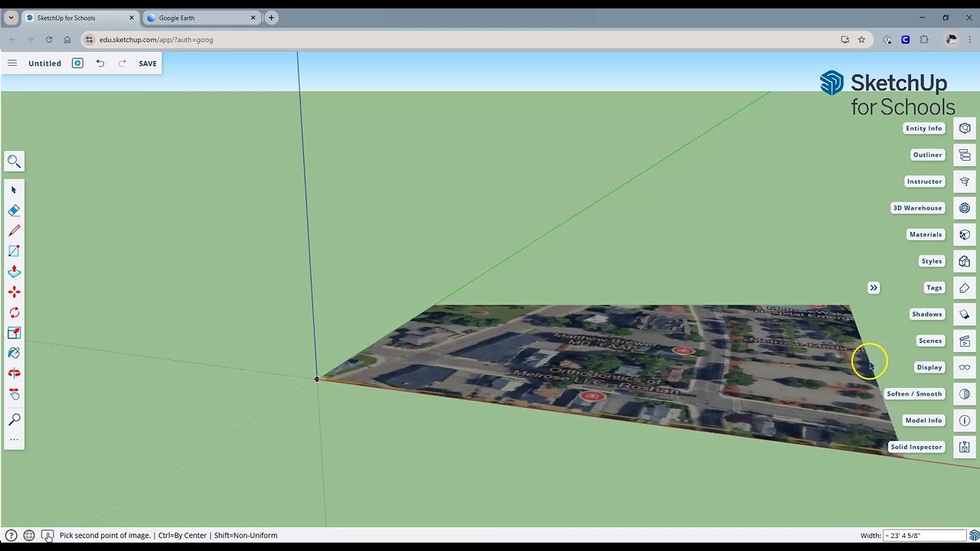The width and height of the screenshot is (980, 551).
Task: Pick the Paint Bucket tool
Action: click(x=14, y=353)
